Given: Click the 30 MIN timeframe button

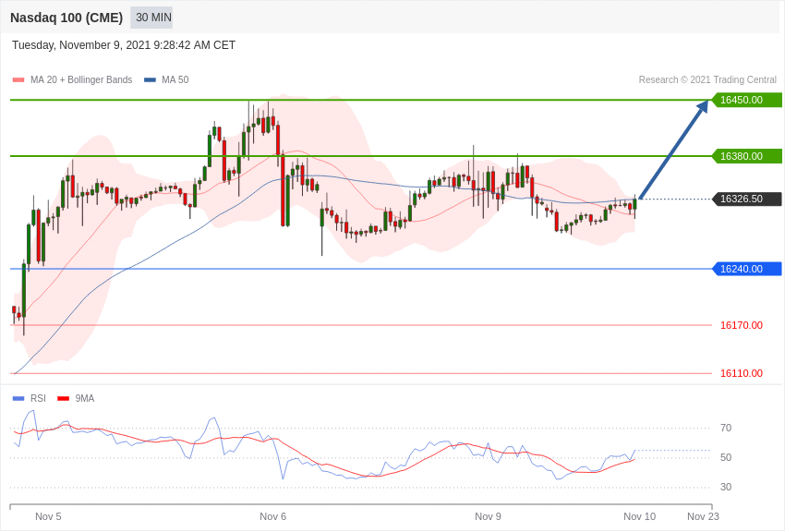Looking at the screenshot, I should coord(151,18).
